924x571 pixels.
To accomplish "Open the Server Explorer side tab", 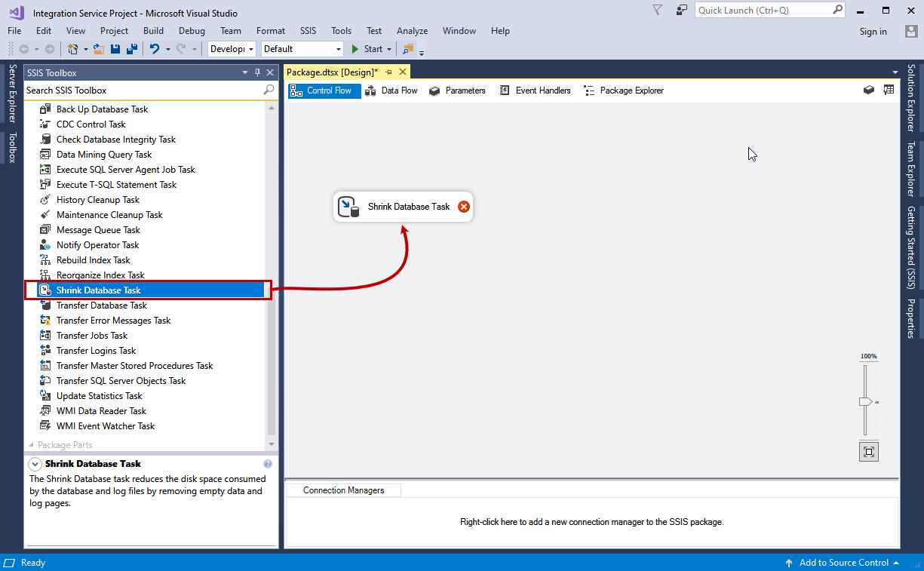I will [x=12, y=94].
